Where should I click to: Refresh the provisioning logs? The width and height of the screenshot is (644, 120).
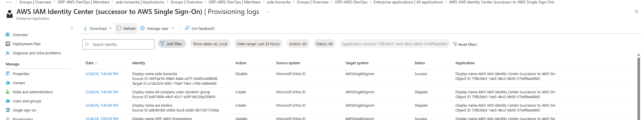pyautogui.click(x=126, y=28)
